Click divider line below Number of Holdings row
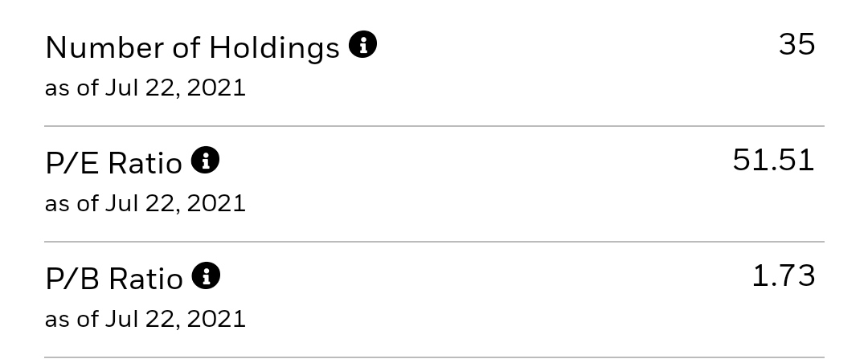The image size is (868, 359). coord(435,126)
